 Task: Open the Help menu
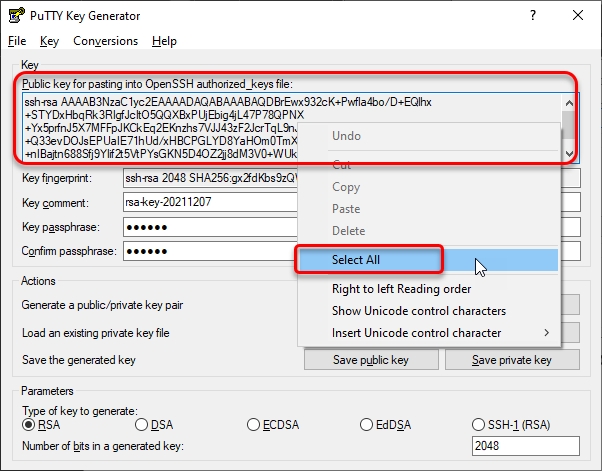coord(165,41)
